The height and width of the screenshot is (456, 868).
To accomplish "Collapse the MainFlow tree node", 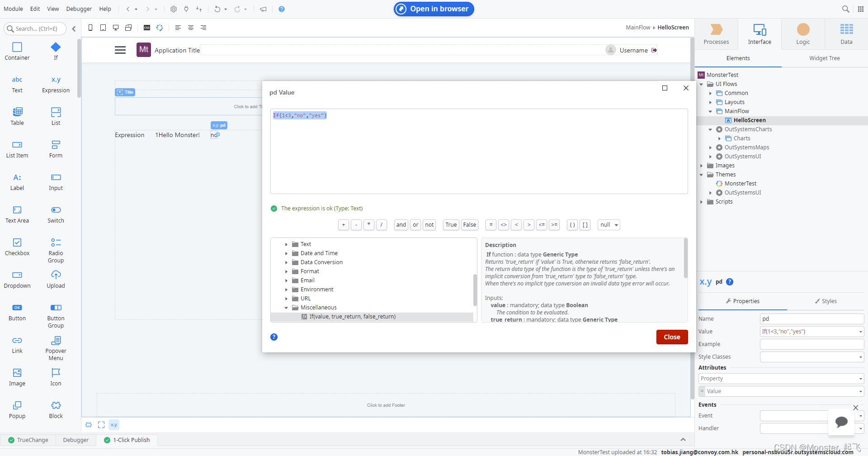I will [x=710, y=111].
